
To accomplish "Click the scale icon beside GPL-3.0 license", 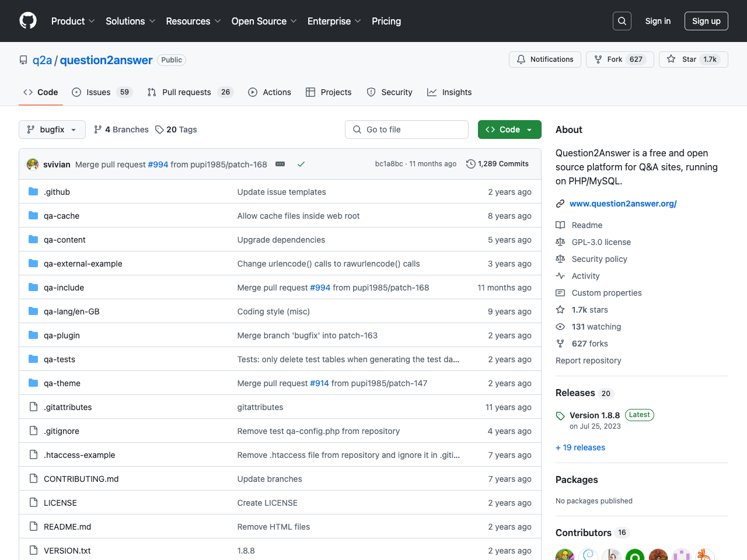I will point(560,242).
